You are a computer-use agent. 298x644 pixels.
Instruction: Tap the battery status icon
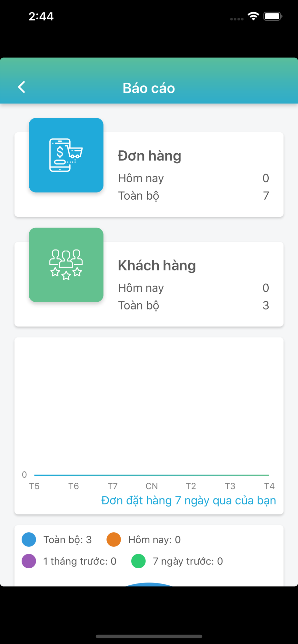(273, 16)
